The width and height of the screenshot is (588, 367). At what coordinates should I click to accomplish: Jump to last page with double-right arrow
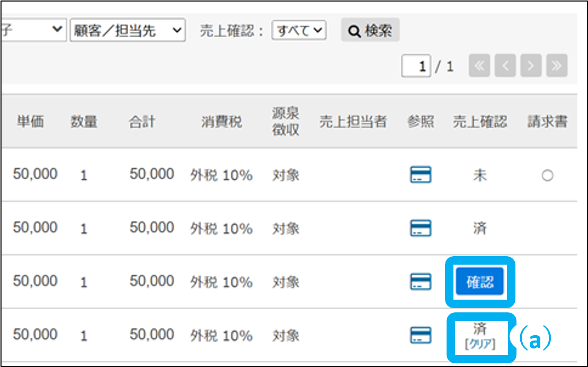(x=557, y=66)
